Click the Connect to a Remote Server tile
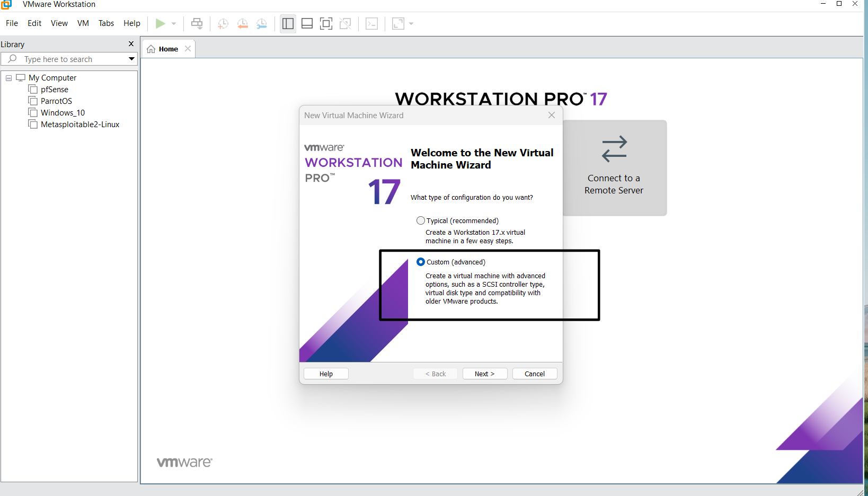 614,167
